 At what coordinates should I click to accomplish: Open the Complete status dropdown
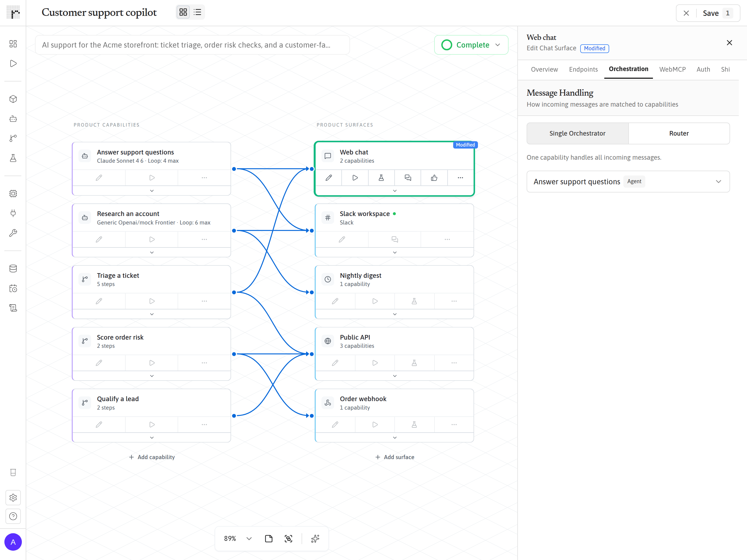[x=471, y=45]
